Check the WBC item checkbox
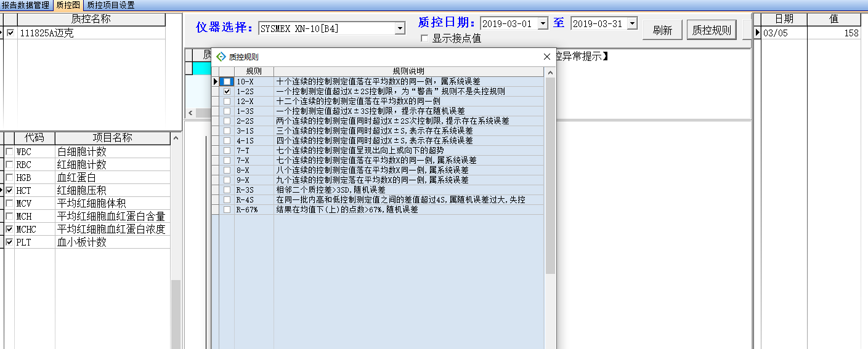 pos(9,151)
